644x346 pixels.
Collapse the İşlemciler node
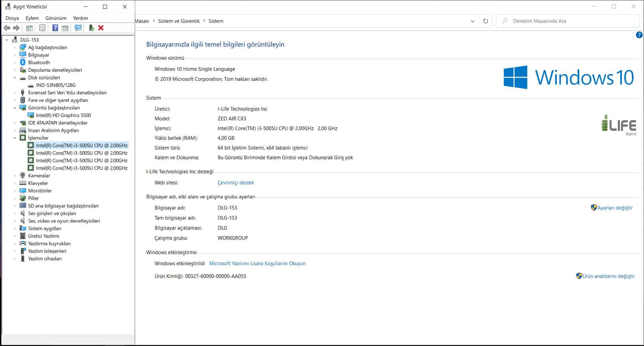(x=14, y=138)
